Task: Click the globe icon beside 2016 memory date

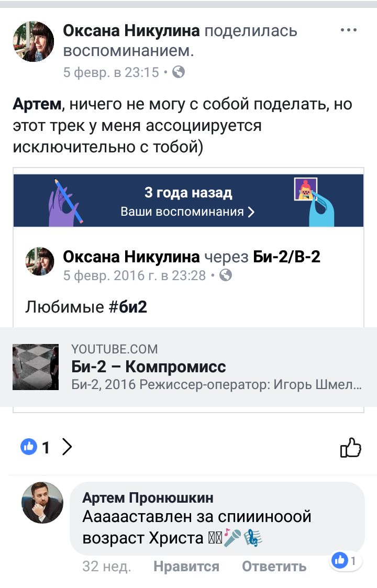Action: pos(226,275)
